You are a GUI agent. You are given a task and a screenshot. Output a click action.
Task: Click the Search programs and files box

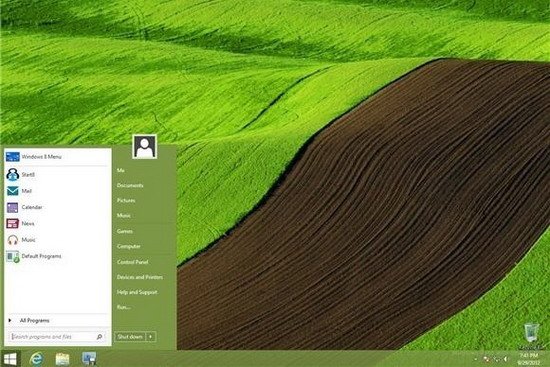(57, 337)
